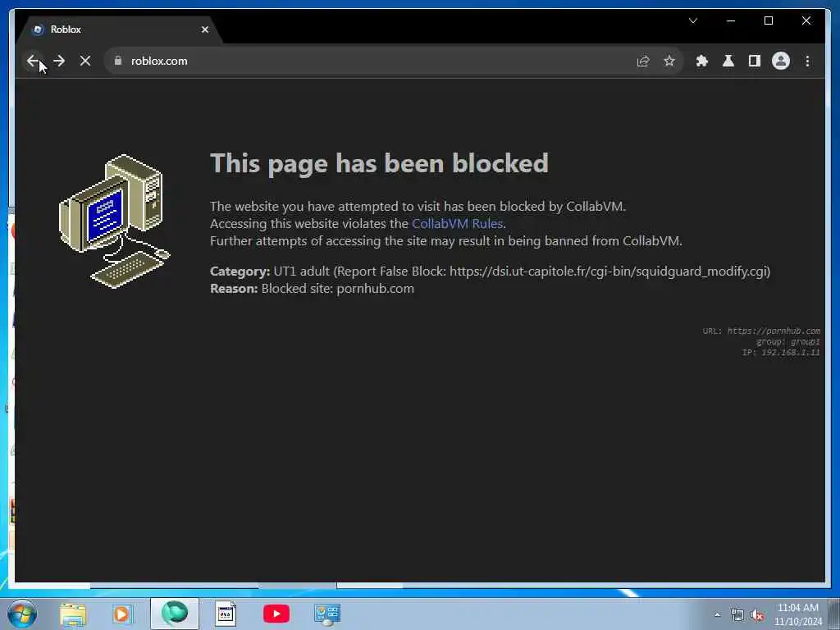
Task: Go forward in browser history
Action: [x=59, y=61]
